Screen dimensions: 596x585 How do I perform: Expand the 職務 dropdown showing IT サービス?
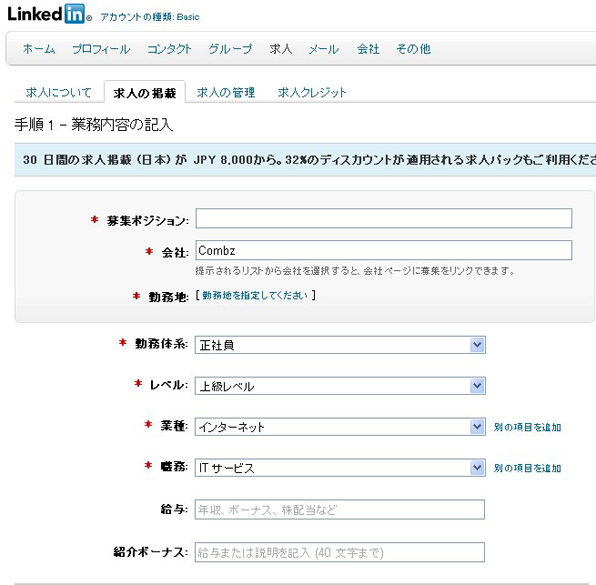340,468
